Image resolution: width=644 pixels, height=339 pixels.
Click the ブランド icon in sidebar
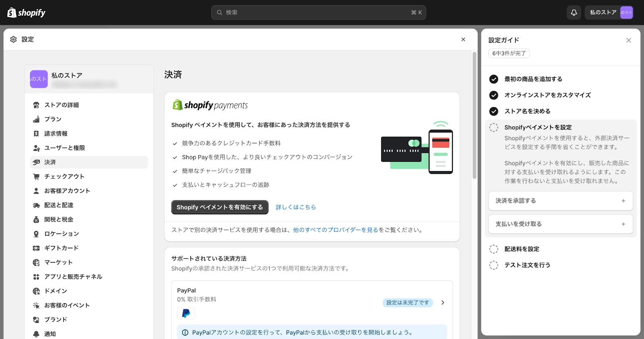(36, 320)
